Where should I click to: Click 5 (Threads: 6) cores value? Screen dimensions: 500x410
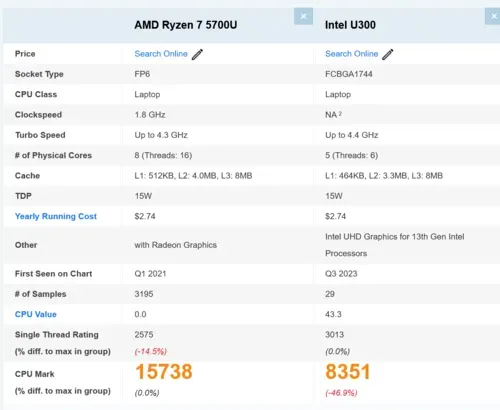[352, 155]
